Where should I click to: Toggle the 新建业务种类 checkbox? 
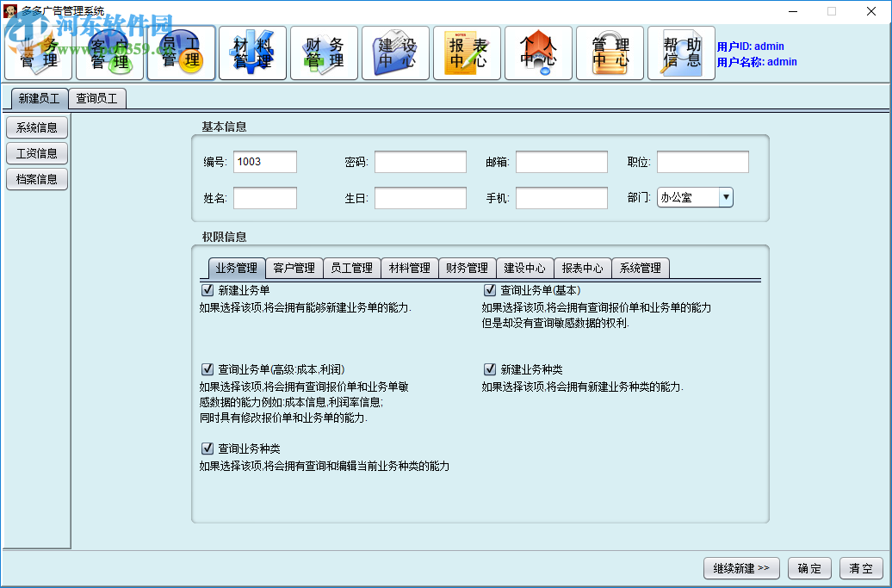[489, 368]
